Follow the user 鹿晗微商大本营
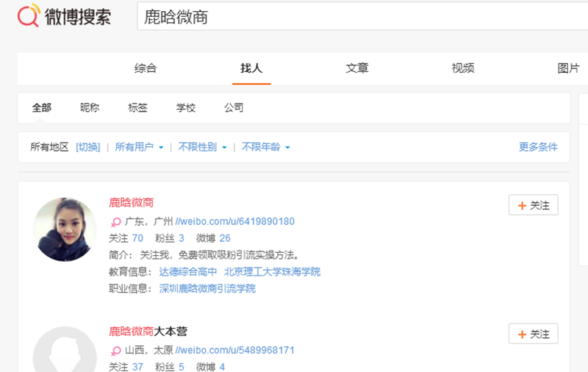 tap(534, 333)
